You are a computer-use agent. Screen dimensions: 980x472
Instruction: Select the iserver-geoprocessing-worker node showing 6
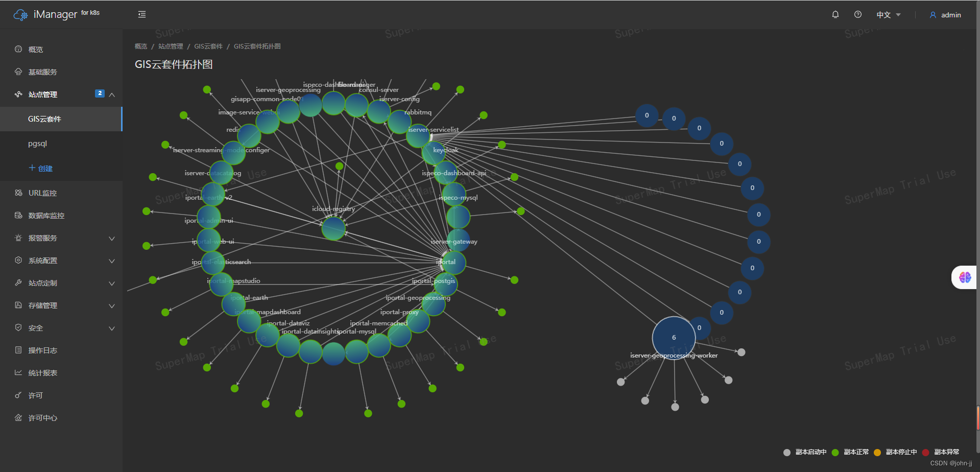[x=674, y=338]
